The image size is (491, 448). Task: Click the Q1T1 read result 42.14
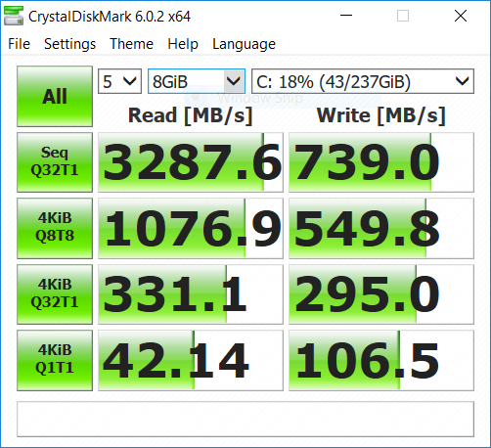pos(191,360)
